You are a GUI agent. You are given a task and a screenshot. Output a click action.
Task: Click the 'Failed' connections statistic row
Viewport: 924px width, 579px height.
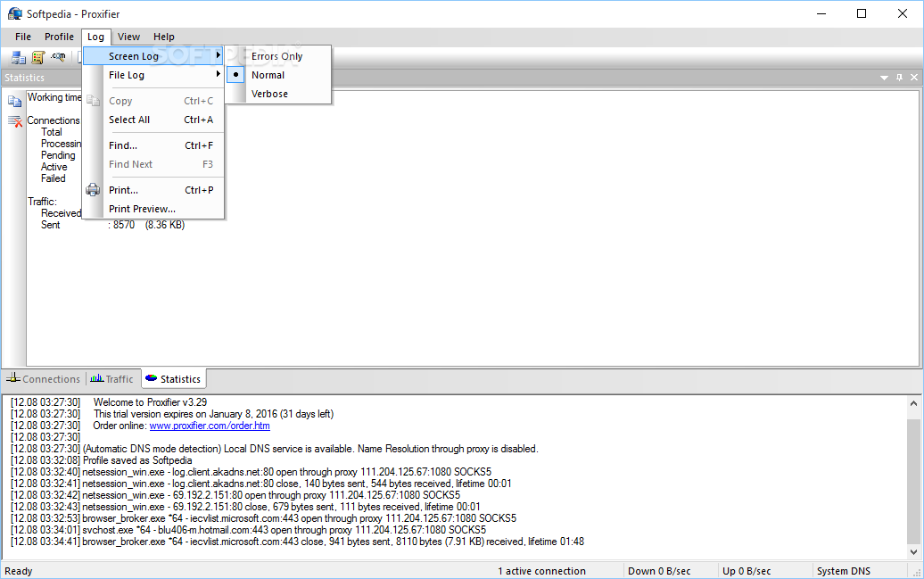[x=53, y=178]
